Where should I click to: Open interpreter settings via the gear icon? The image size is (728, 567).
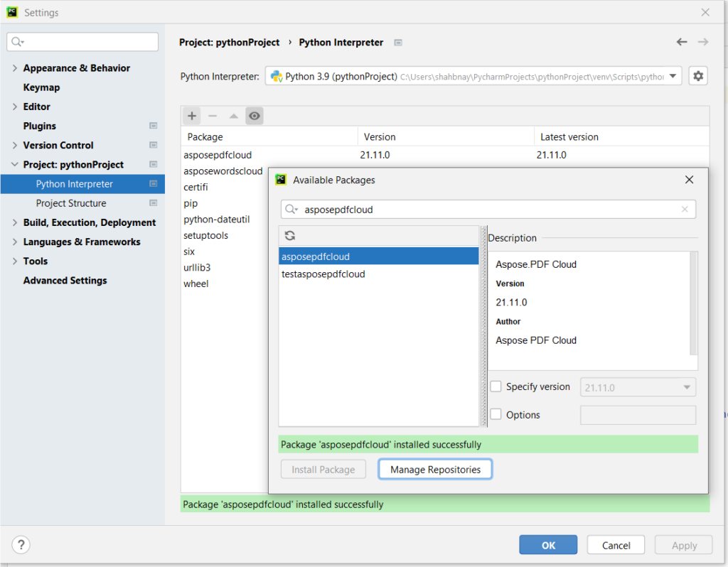697,75
